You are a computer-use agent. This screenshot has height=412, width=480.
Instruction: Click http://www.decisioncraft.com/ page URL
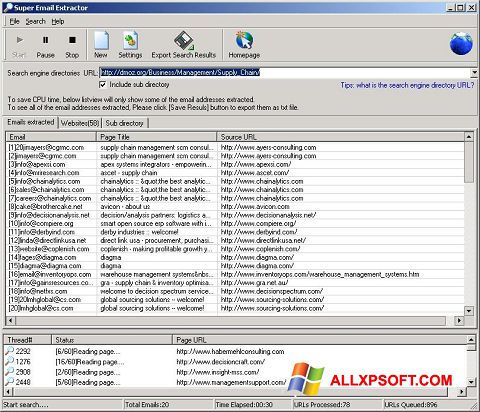point(221,362)
